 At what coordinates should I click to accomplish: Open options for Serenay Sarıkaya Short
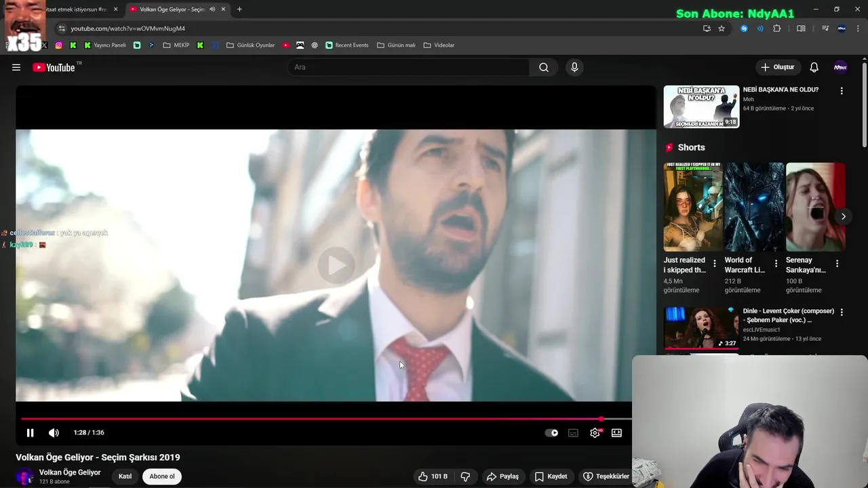pos(837,264)
